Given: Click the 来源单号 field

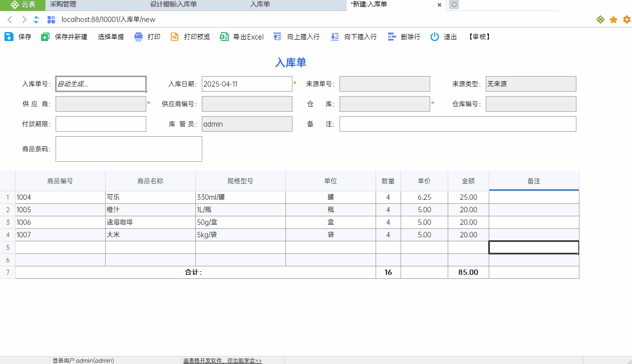Looking at the screenshot, I should click(x=385, y=84).
